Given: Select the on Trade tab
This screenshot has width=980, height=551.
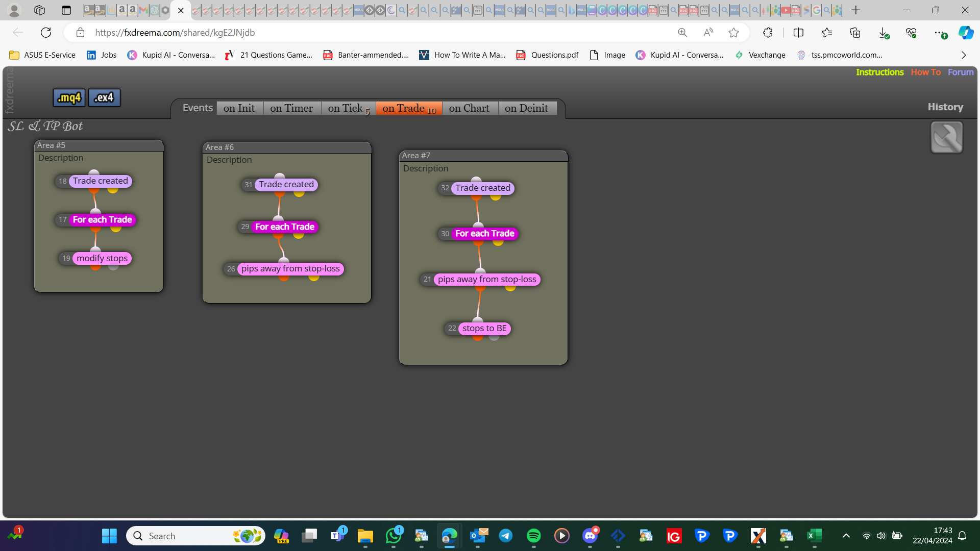Looking at the screenshot, I should tap(409, 108).
